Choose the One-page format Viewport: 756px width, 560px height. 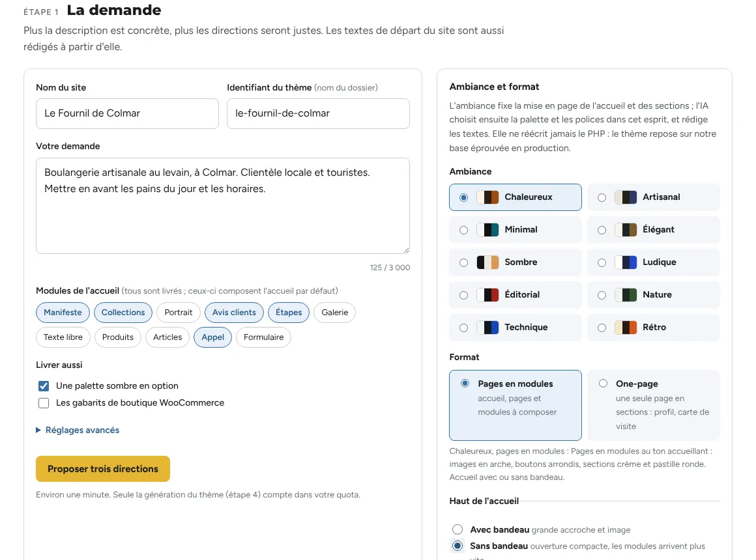pyautogui.click(x=653, y=405)
